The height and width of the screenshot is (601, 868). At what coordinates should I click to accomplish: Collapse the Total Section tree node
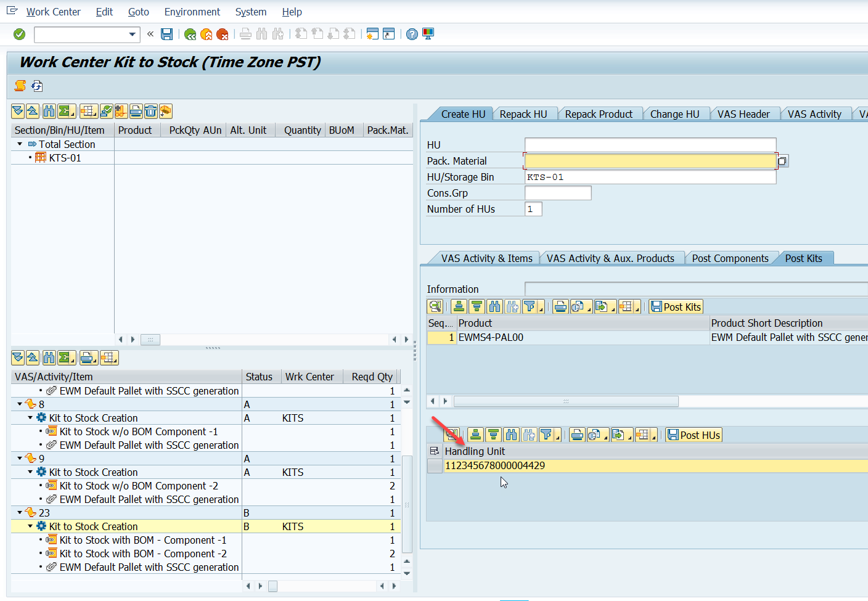20,144
